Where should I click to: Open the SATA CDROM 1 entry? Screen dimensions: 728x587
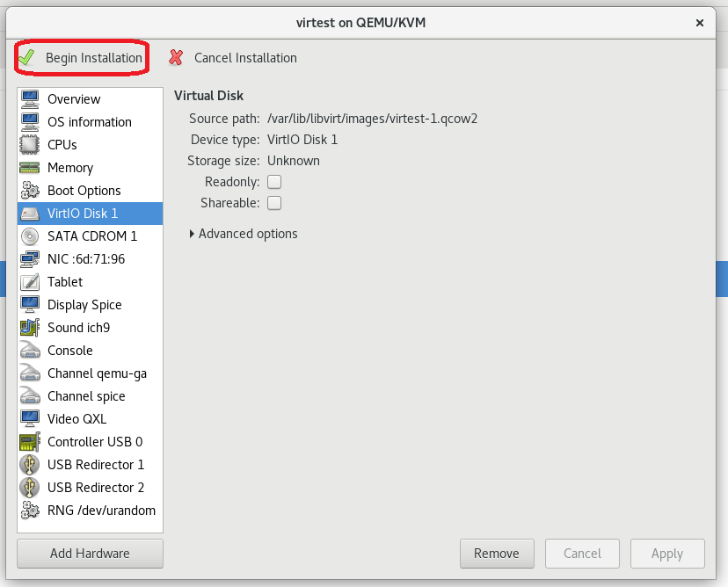[x=90, y=236]
